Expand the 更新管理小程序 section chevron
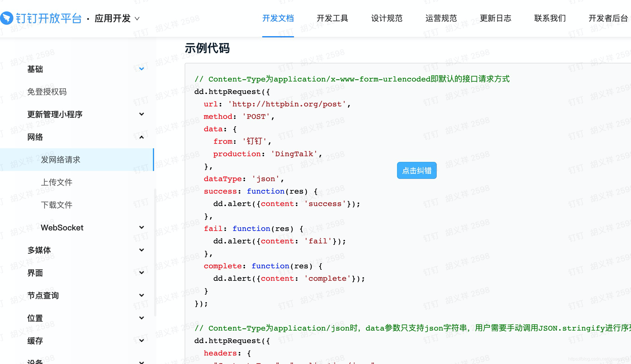631x364 pixels. [142, 114]
